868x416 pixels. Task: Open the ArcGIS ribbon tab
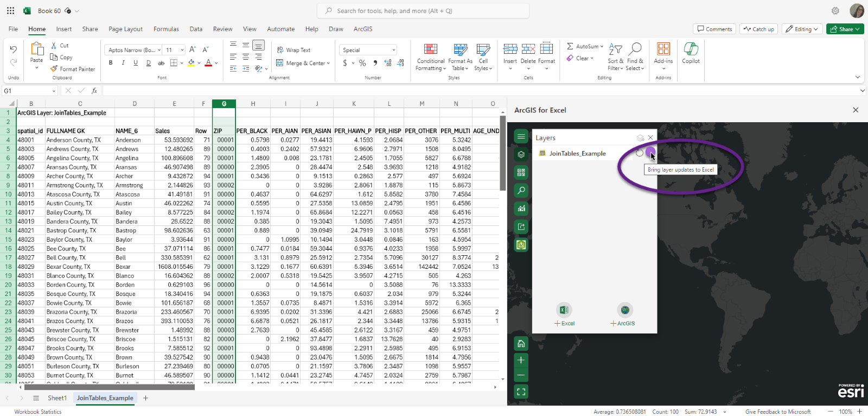[x=362, y=29]
